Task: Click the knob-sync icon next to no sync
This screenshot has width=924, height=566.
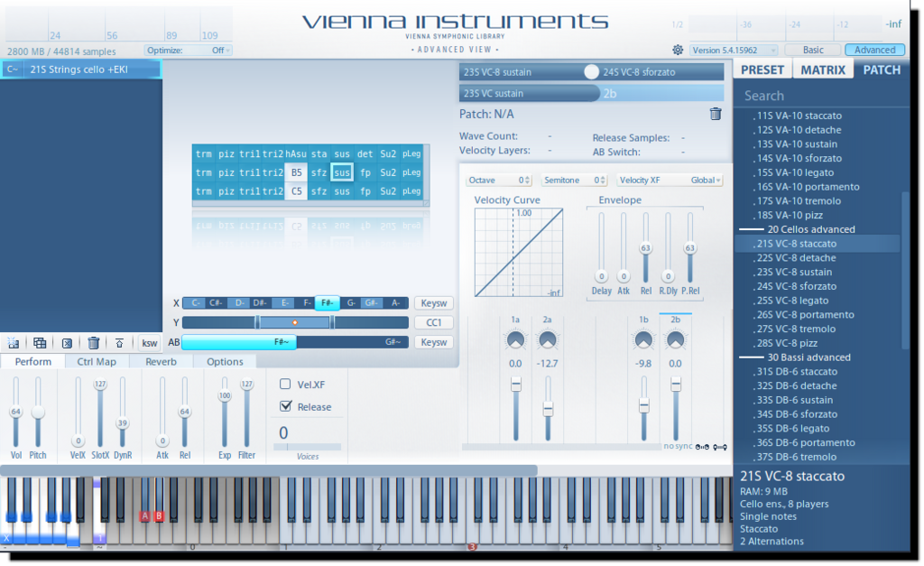Action: pos(702,447)
